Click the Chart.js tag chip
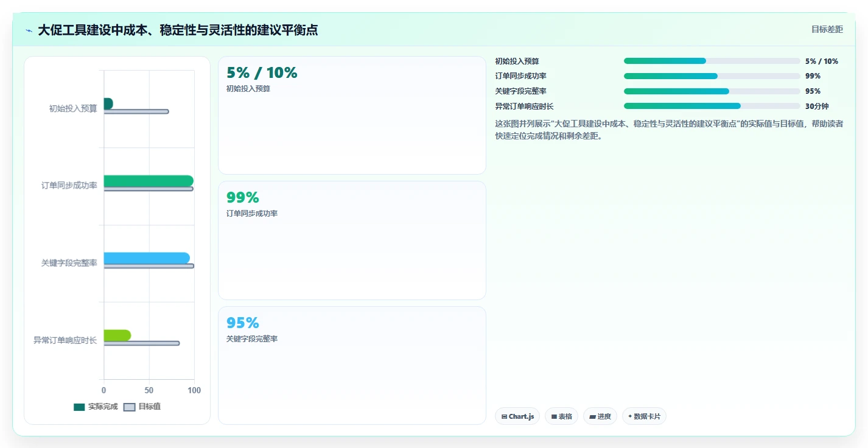The height and width of the screenshot is (448, 868). pos(517,416)
